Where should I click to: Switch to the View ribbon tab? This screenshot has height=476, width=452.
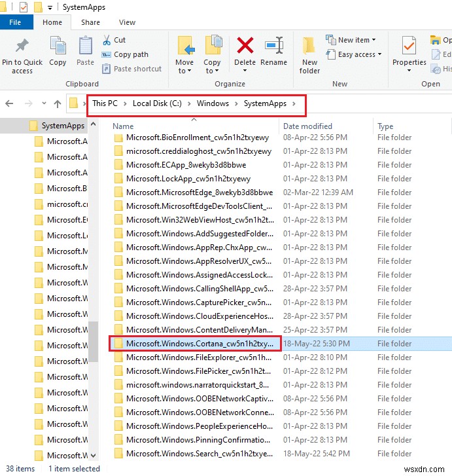127,22
